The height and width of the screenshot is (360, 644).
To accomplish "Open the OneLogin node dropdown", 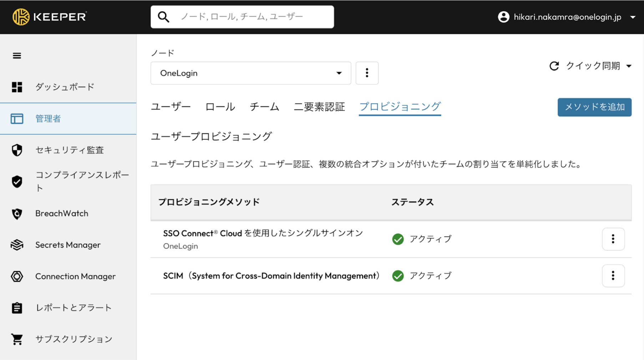I will tap(251, 73).
